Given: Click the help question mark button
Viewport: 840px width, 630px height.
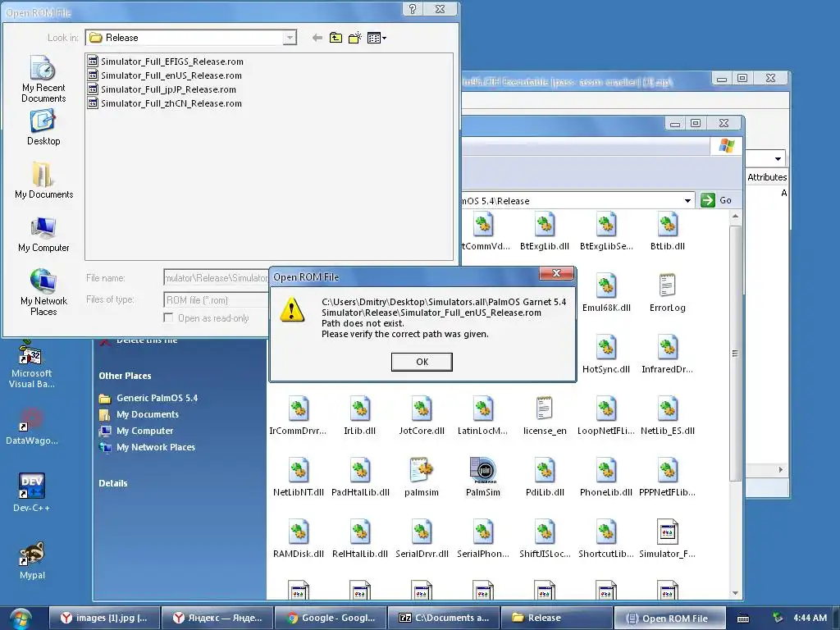Looking at the screenshot, I should (413, 9).
